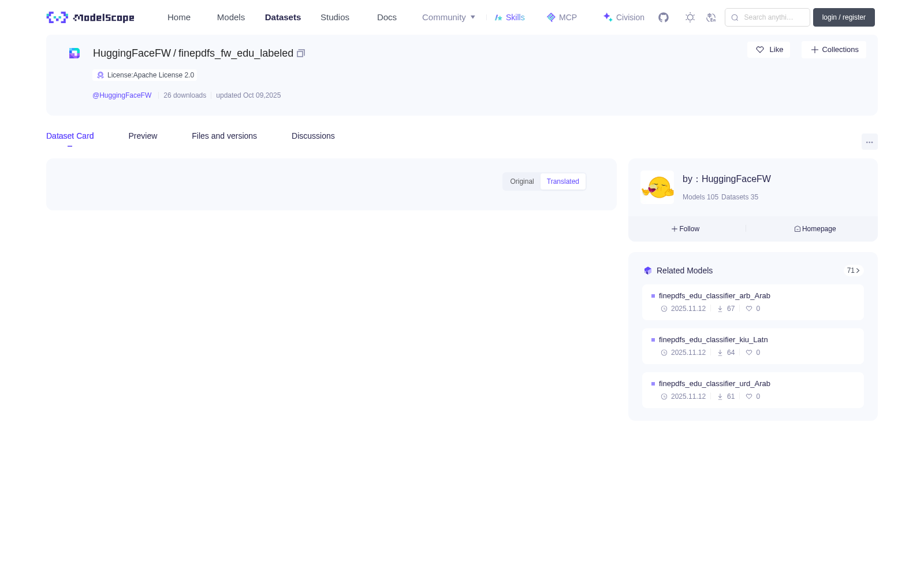Open Models in the top navigation
This screenshot has width=924, height=578.
pos(231,17)
